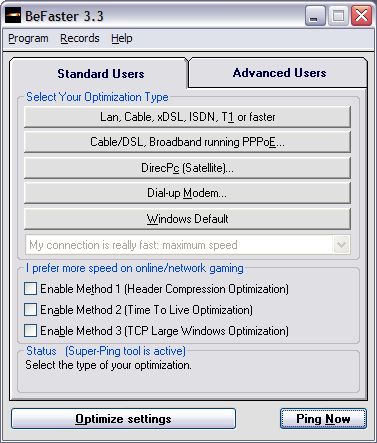The width and height of the screenshot is (377, 443).
Task: Close the BeFaster window
Action: 361,16
